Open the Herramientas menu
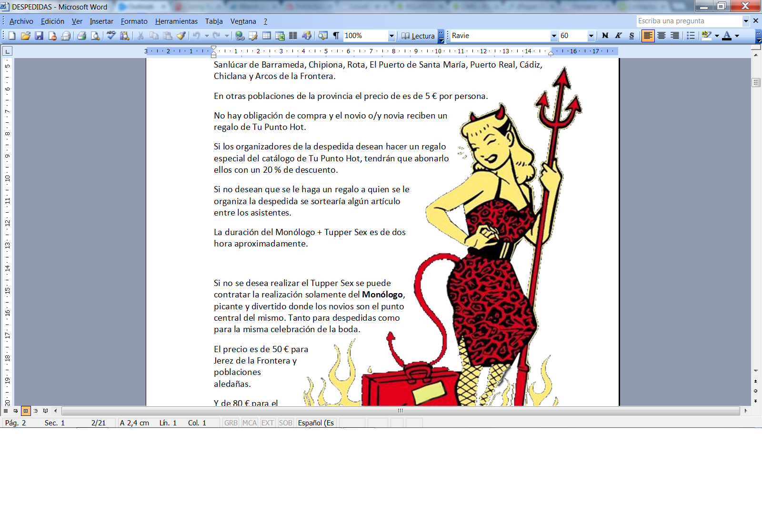Viewport: 762px width, 532px height. click(x=176, y=21)
